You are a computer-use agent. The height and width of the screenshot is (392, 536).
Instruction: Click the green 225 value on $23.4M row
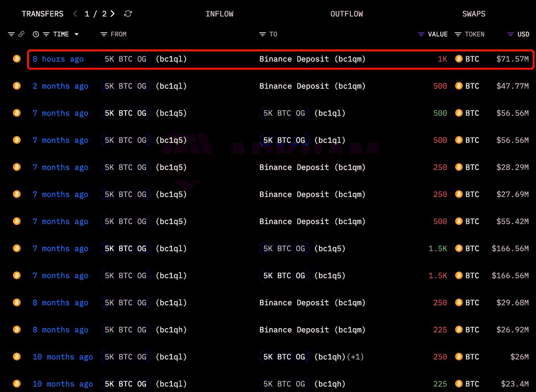pos(440,384)
